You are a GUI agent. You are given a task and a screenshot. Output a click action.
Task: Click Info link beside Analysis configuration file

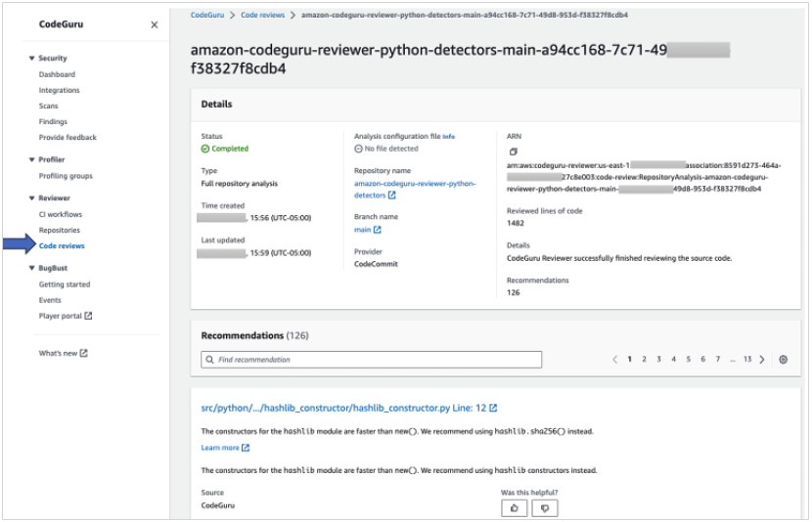click(448, 137)
